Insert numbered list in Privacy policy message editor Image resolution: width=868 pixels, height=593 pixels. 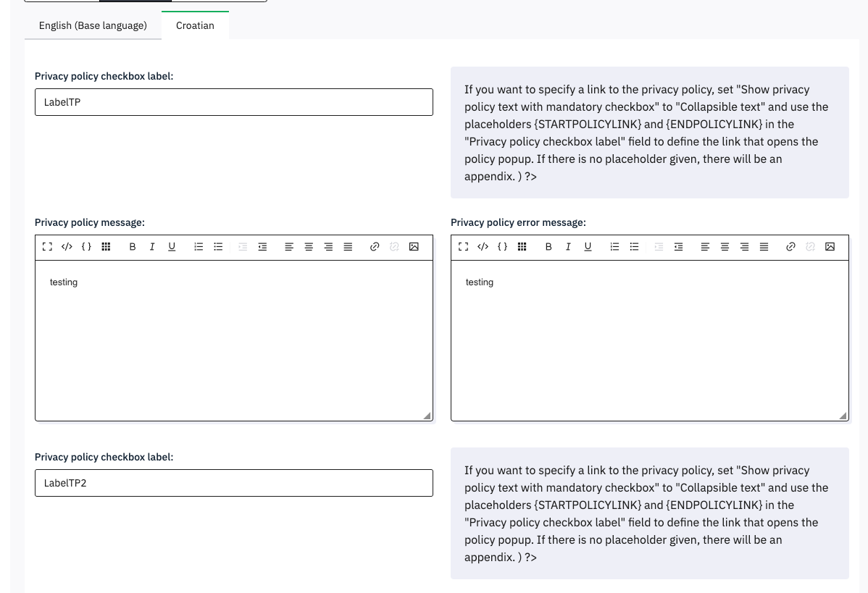tap(199, 247)
